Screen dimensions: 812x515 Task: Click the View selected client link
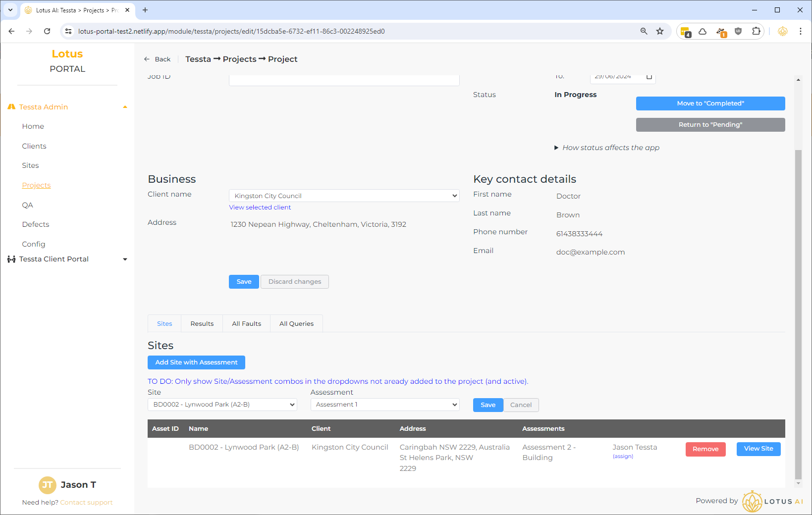pos(260,207)
